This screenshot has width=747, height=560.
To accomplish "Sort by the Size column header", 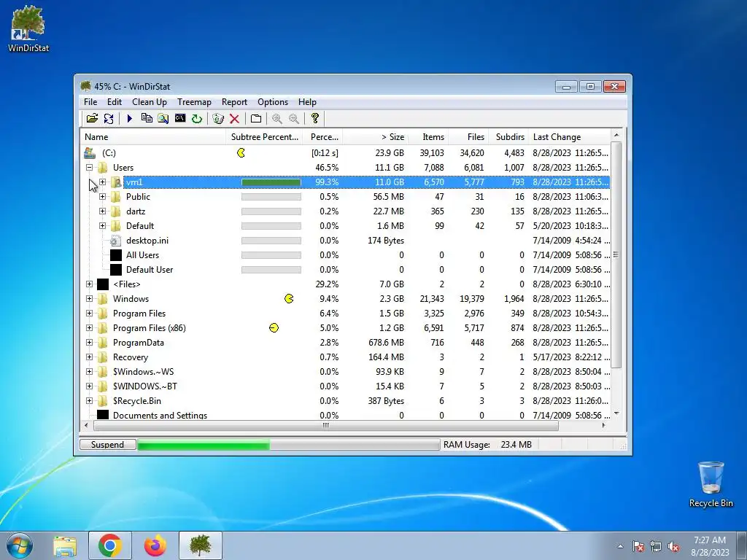I will pyautogui.click(x=376, y=137).
